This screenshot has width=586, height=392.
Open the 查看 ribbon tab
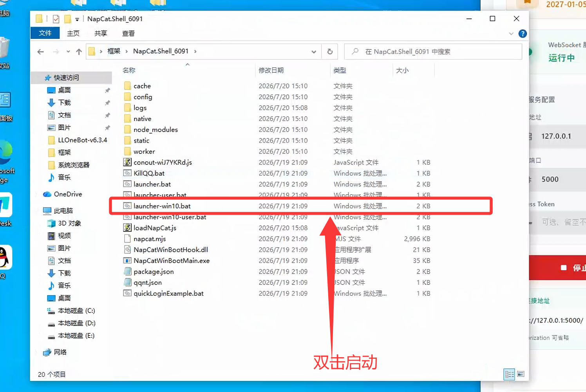tap(128, 34)
